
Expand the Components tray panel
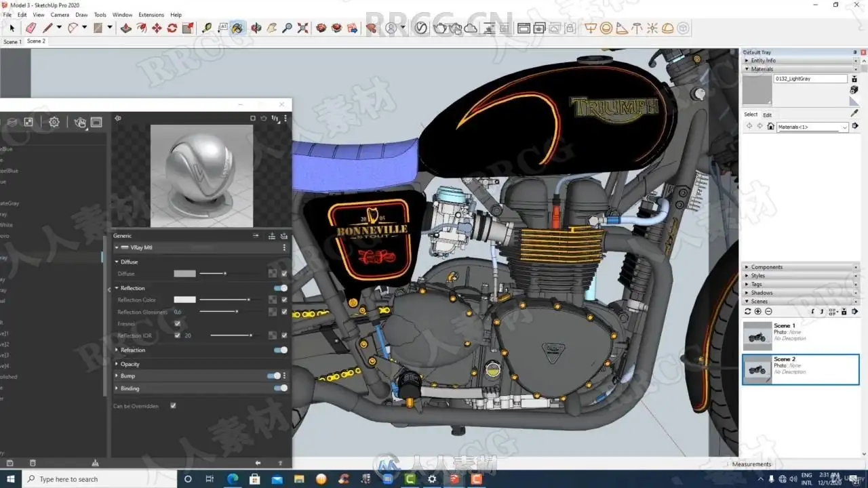click(766, 267)
